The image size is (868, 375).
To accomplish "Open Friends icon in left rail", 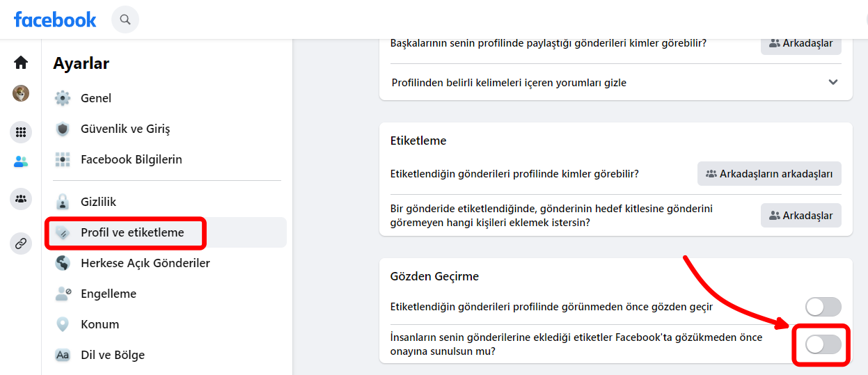I will 21,162.
